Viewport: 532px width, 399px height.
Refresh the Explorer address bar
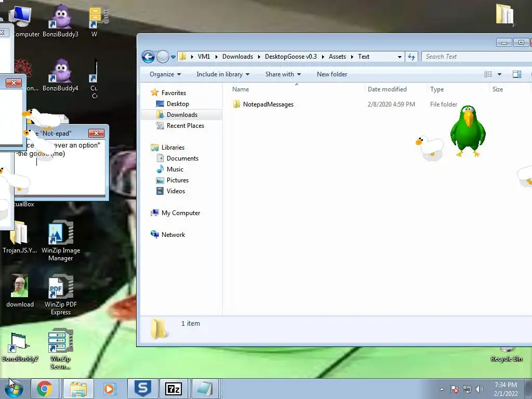point(411,57)
